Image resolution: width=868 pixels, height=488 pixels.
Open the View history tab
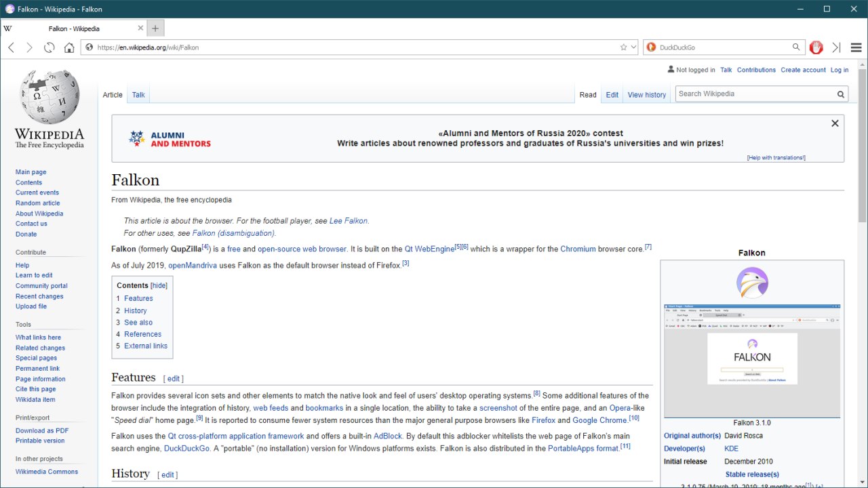tap(647, 95)
